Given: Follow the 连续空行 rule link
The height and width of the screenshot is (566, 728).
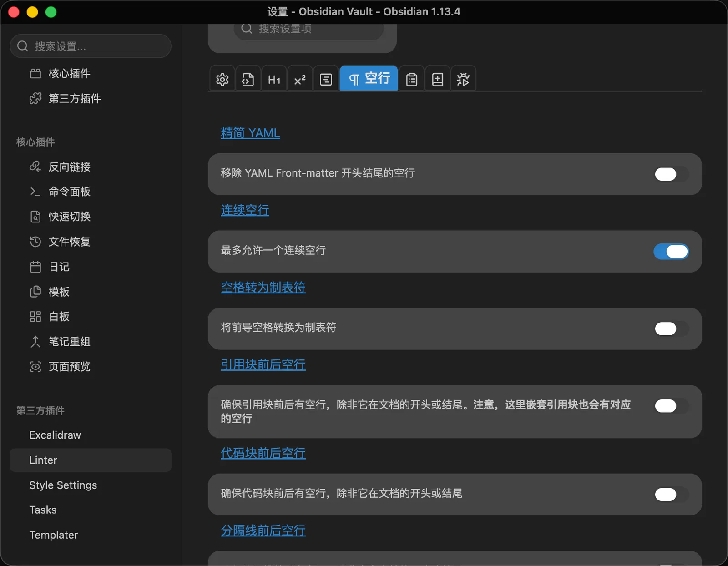Looking at the screenshot, I should click(x=245, y=210).
